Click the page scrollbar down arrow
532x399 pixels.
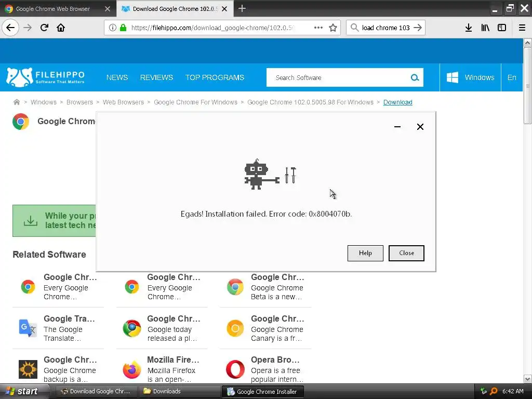coord(527,379)
